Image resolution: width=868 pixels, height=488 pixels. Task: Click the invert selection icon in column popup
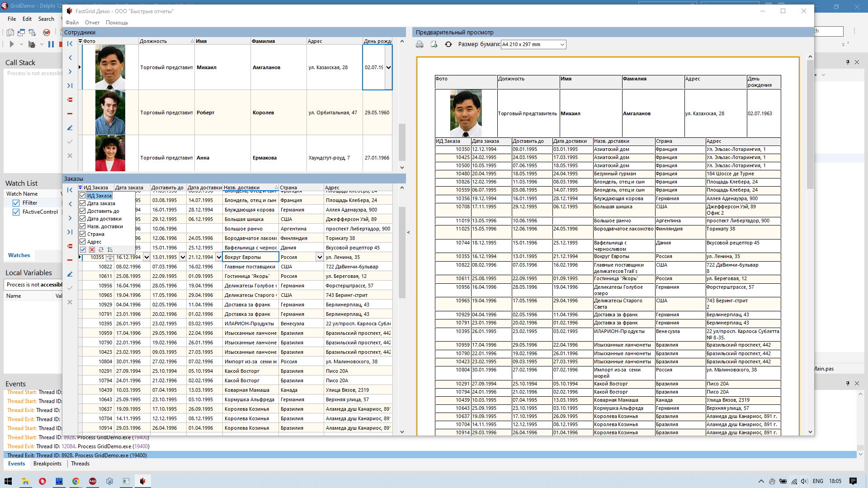pyautogui.click(x=101, y=250)
